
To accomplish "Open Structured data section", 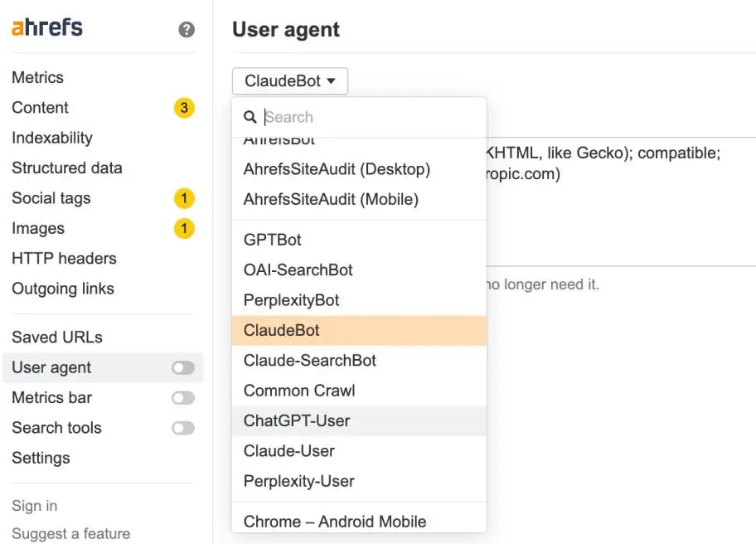I will pyautogui.click(x=67, y=168).
